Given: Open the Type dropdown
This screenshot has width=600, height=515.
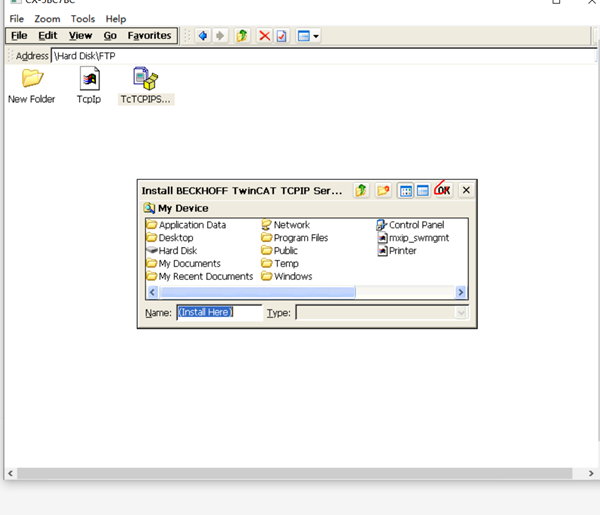Looking at the screenshot, I should [x=461, y=313].
